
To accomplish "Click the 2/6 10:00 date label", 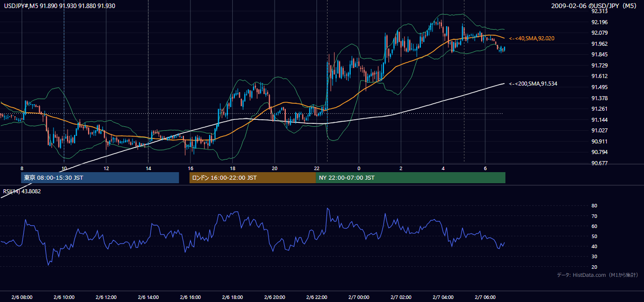I will click(63, 297).
